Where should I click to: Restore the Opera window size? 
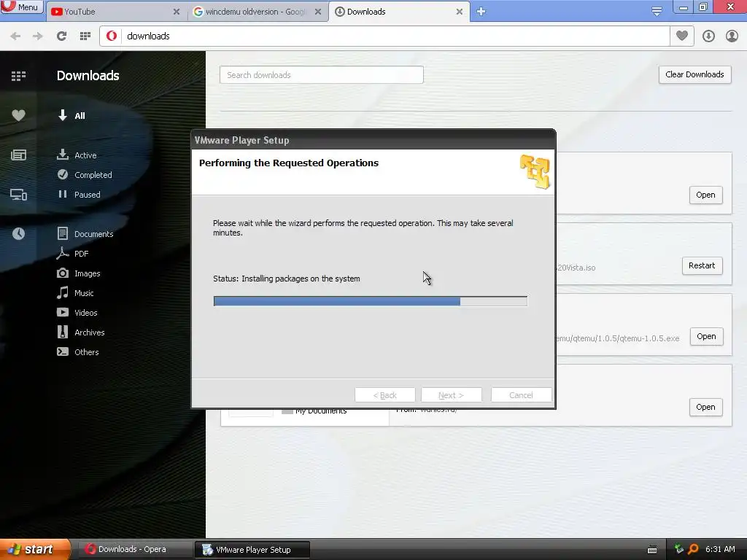(x=703, y=7)
